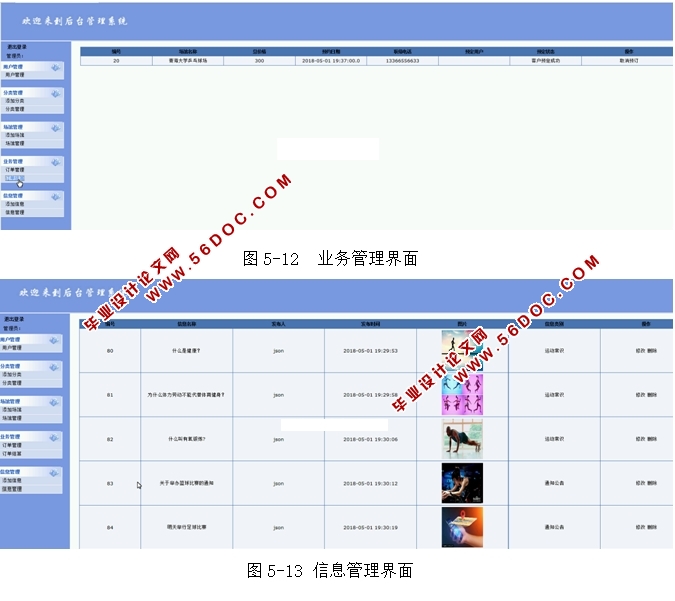
Task: Expand 场馆管理 section header in Figure 5-12 sidebar
Action: click(32, 127)
